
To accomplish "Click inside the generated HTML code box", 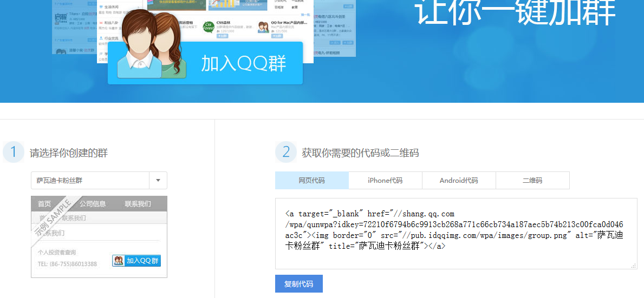I will 456,234.
